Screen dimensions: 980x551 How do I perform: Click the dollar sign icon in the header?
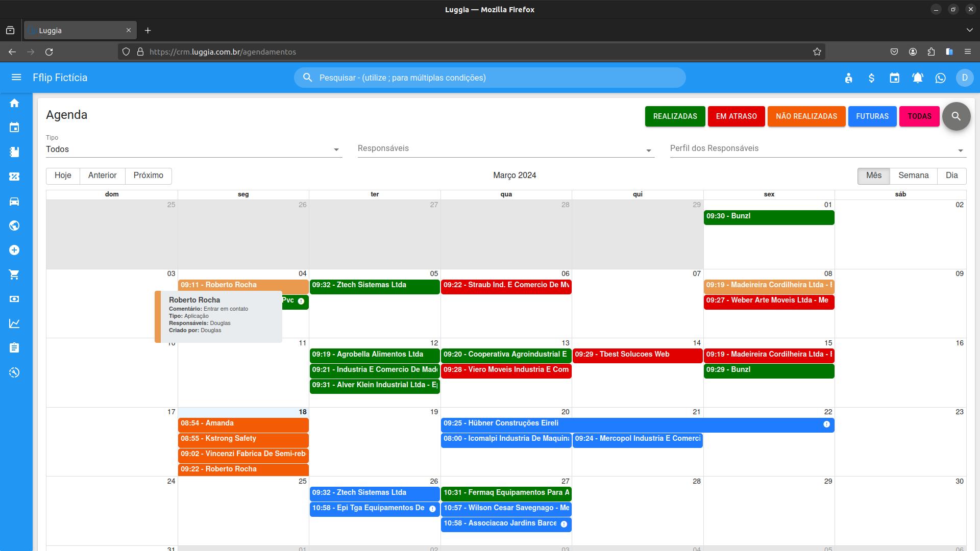click(871, 78)
